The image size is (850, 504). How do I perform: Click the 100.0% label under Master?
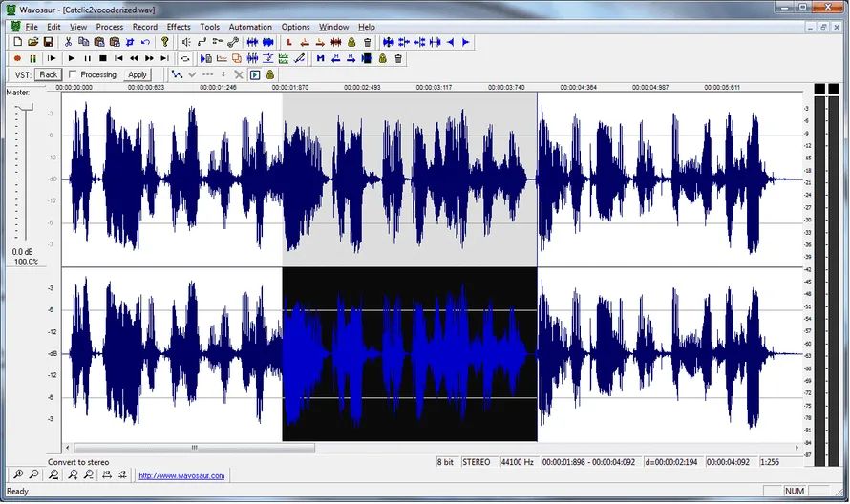pyautogui.click(x=26, y=262)
